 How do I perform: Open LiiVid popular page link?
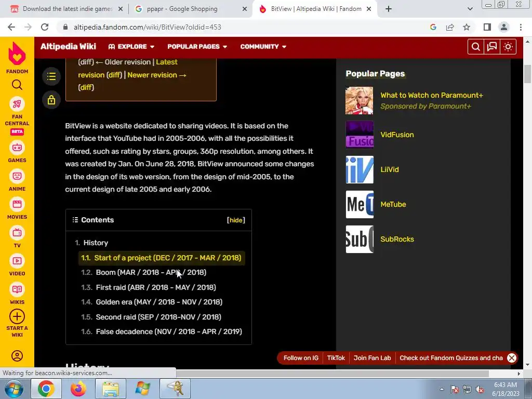[390, 170]
